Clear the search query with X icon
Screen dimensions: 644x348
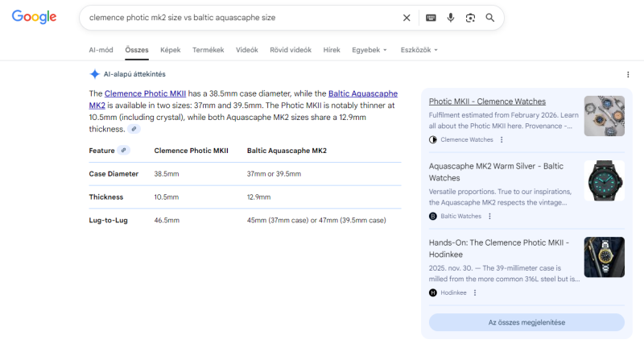[x=407, y=18]
